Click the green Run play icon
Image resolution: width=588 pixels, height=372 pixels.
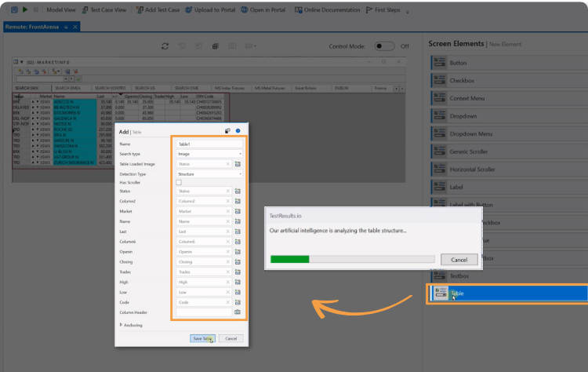tap(25, 9)
